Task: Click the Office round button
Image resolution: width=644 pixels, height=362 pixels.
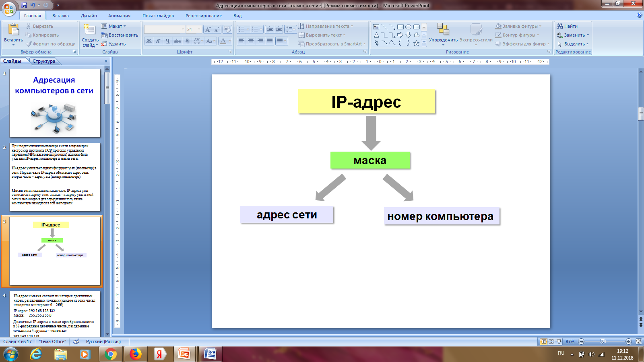Action: pyautogui.click(x=8, y=8)
